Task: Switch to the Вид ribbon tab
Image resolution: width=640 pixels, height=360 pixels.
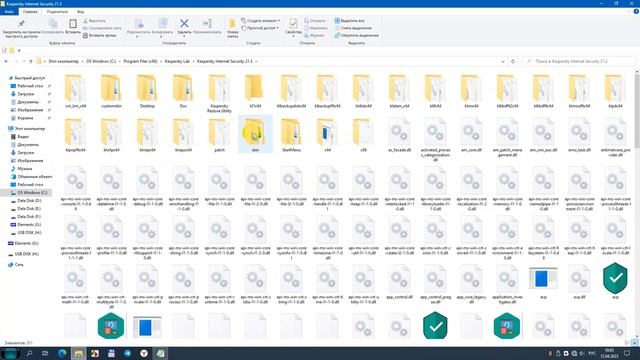Action: click(80, 12)
